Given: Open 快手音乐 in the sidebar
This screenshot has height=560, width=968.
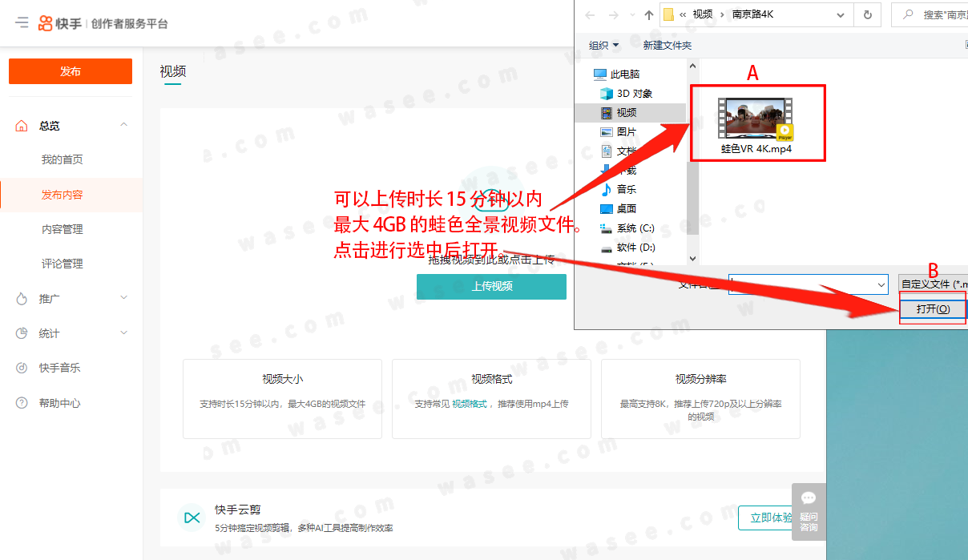Looking at the screenshot, I should tap(59, 368).
